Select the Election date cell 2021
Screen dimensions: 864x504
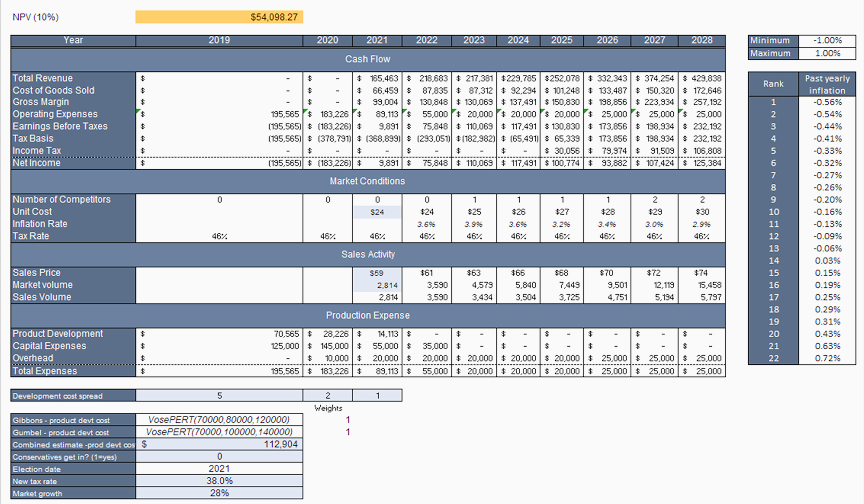(219, 469)
